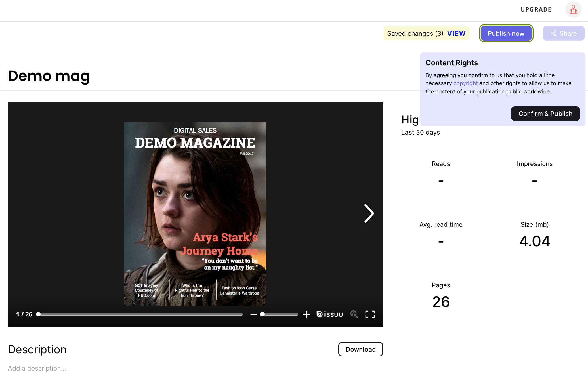Go to next page with arrow chevron
This screenshot has height=378, width=588.
pyautogui.click(x=369, y=213)
